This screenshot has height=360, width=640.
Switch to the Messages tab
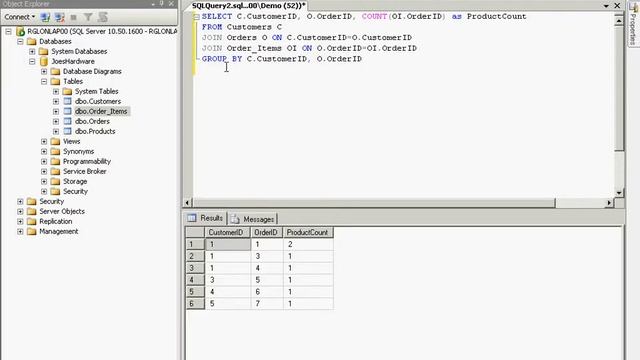coord(253,219)
